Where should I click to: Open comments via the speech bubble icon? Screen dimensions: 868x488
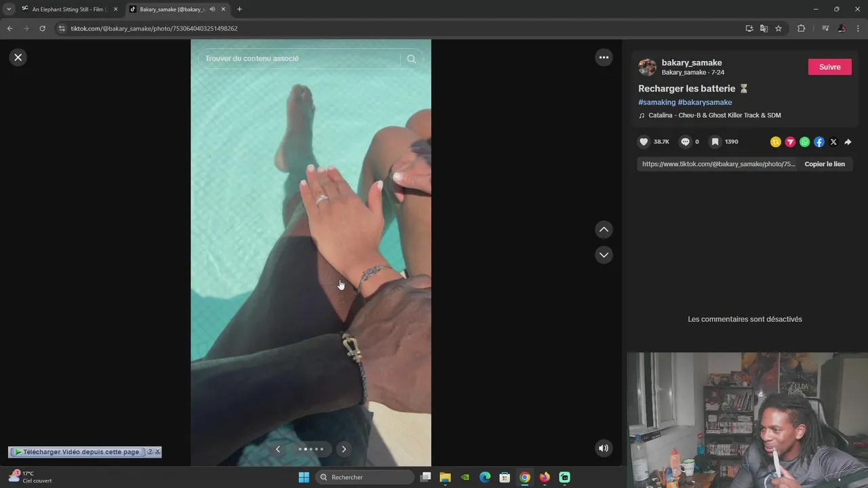pyautogui.click(x=685, y=142)
